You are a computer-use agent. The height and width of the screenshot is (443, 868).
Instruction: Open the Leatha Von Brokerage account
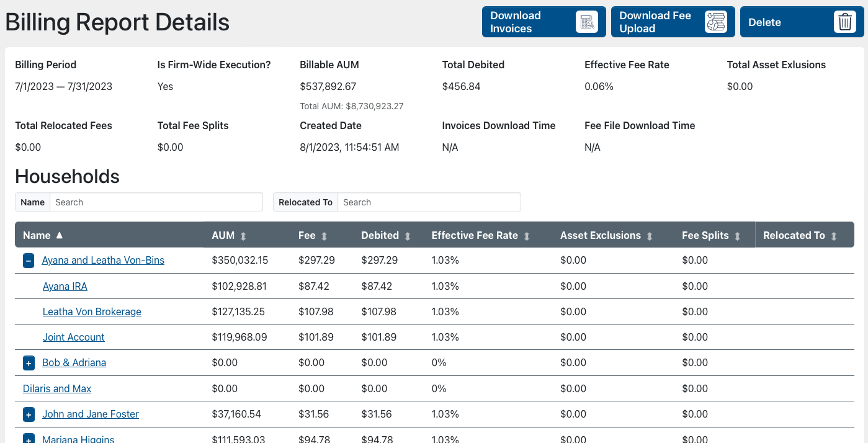[91, 311]
